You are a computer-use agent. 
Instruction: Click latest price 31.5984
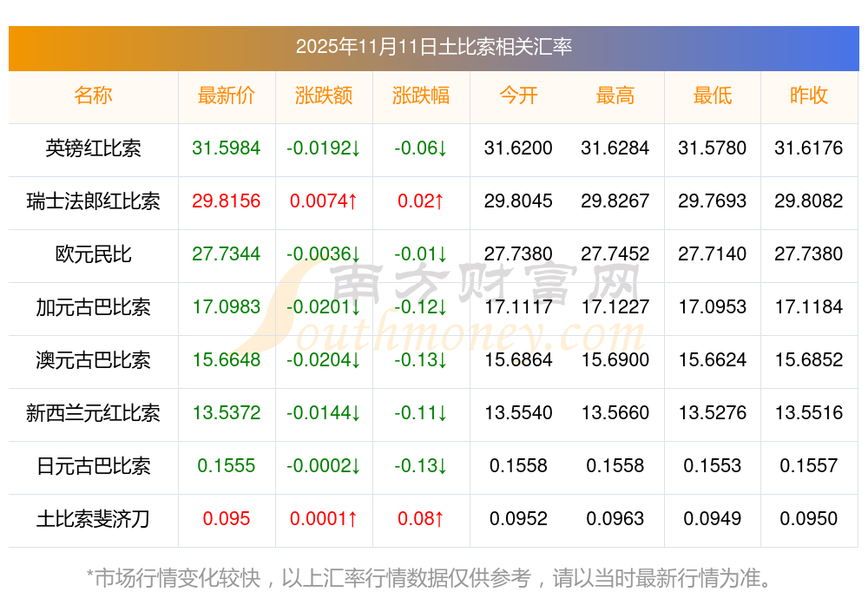(x=226, y=148)
